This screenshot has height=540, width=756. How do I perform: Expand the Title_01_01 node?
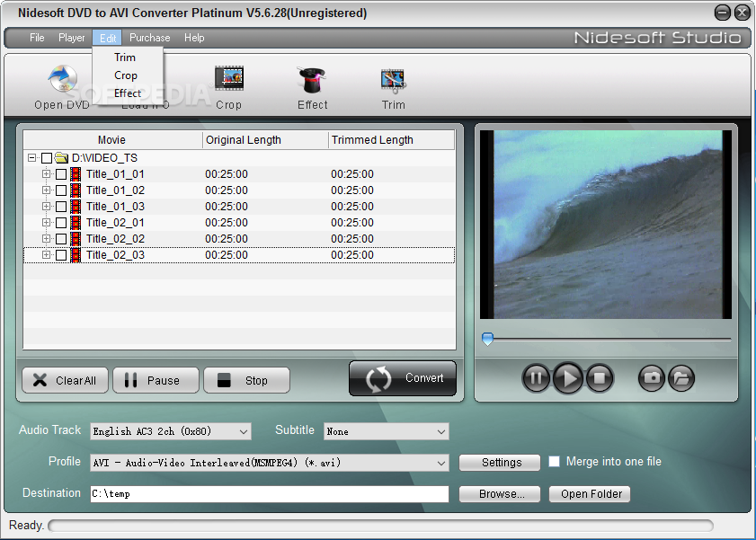pyautogui.click(x=46, y=174)
